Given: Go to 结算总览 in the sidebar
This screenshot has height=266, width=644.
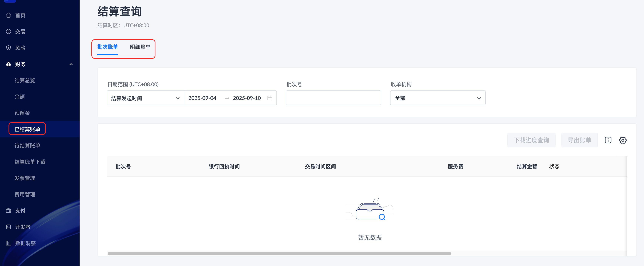Looking at the screenshot, I should point(25,80).
